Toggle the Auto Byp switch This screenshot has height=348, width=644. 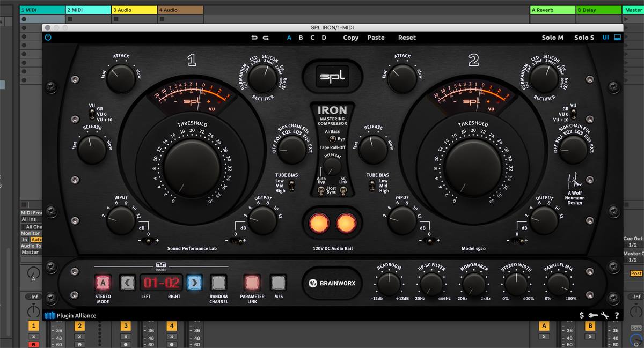321,190
